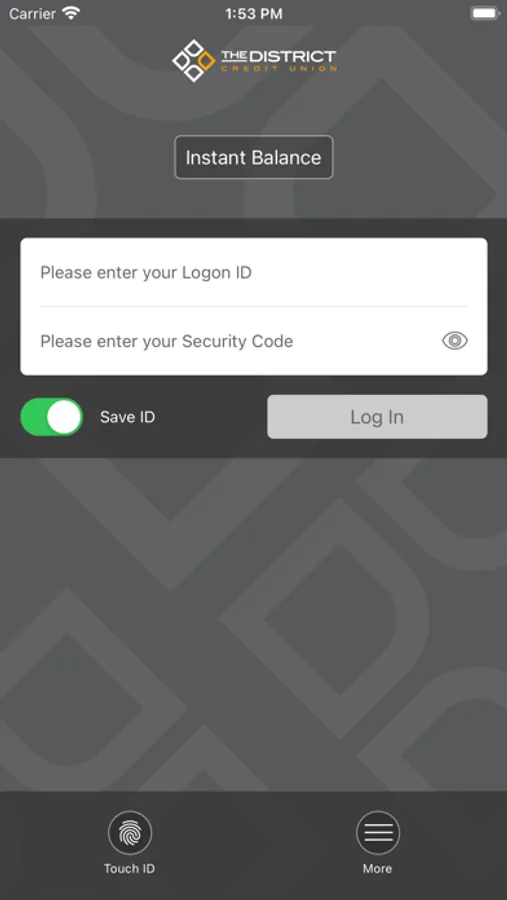This screenshot has width=507, height=900.
Task: Tap the Touch ID fingerprint icon
Action: [x=130, y=833]
